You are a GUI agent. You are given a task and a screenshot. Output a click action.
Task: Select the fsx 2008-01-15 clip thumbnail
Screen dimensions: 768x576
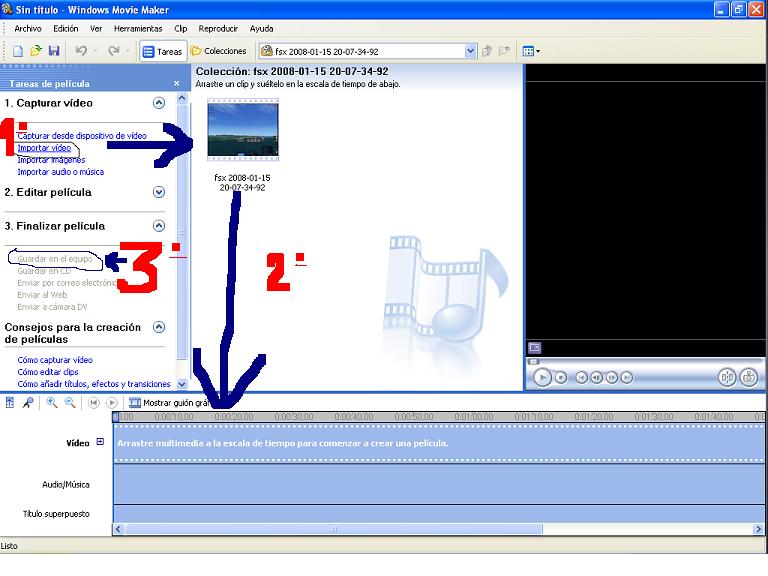pyautogui.click(x=243, y=130)
